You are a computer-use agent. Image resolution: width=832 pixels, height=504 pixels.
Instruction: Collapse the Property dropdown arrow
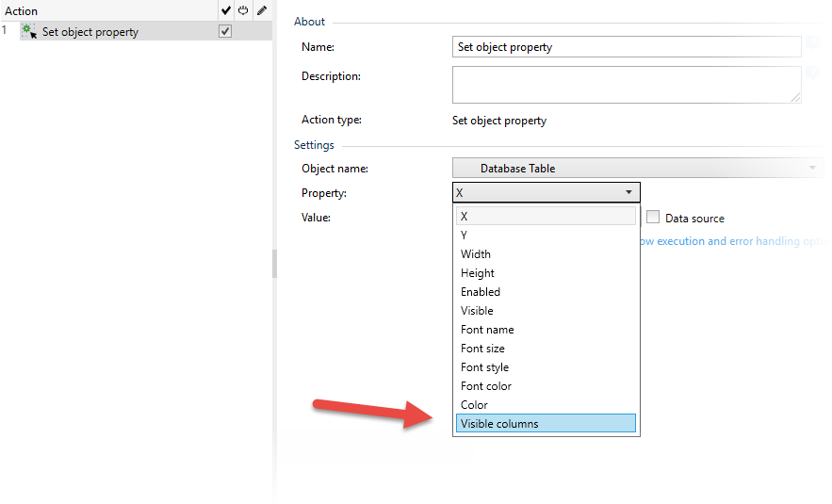[628, 192]
